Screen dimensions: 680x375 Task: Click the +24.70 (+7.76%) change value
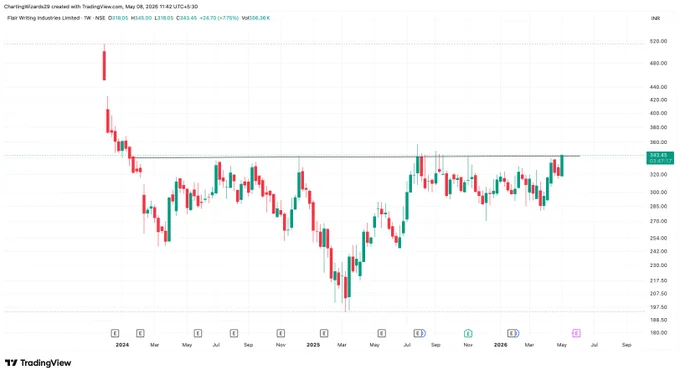219,18
